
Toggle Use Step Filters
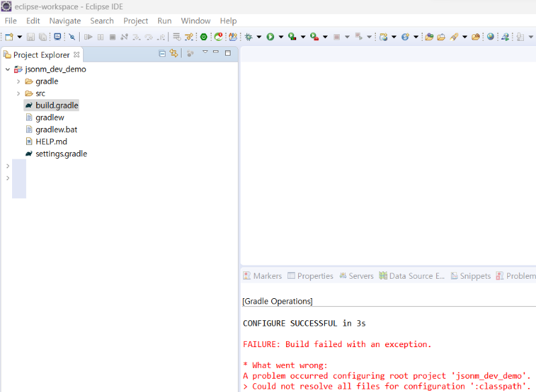(x=189, y=37)
